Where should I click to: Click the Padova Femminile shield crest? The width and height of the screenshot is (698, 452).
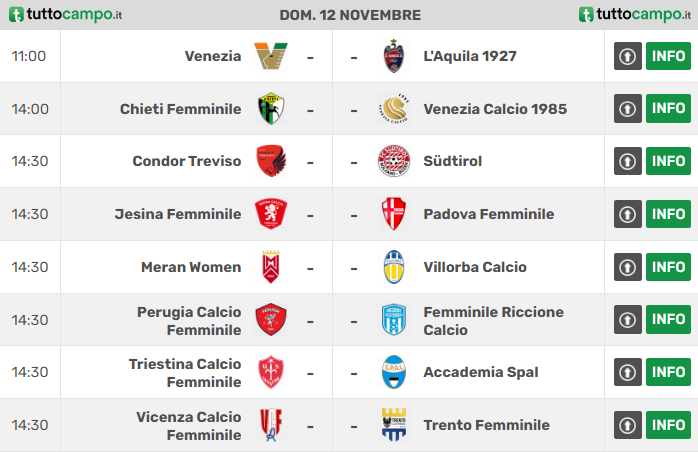(x=394, y=214)
